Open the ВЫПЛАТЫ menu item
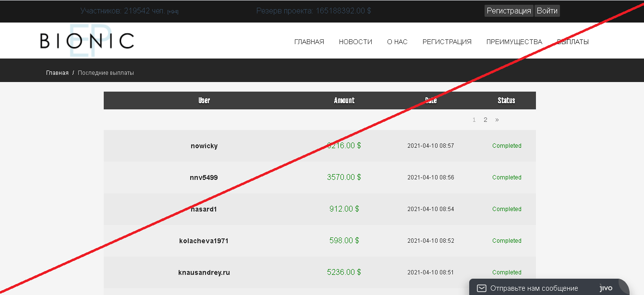Viewport: 644px width, 295px height. [x=573, y=42]
